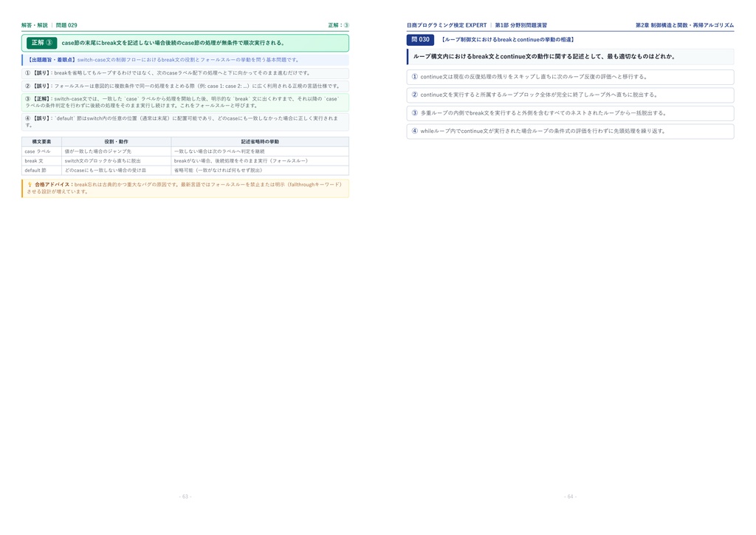Click the question sentence starting ループ構文内における
The height and width of the screenshot is (535, 756).
pos(544,56)
